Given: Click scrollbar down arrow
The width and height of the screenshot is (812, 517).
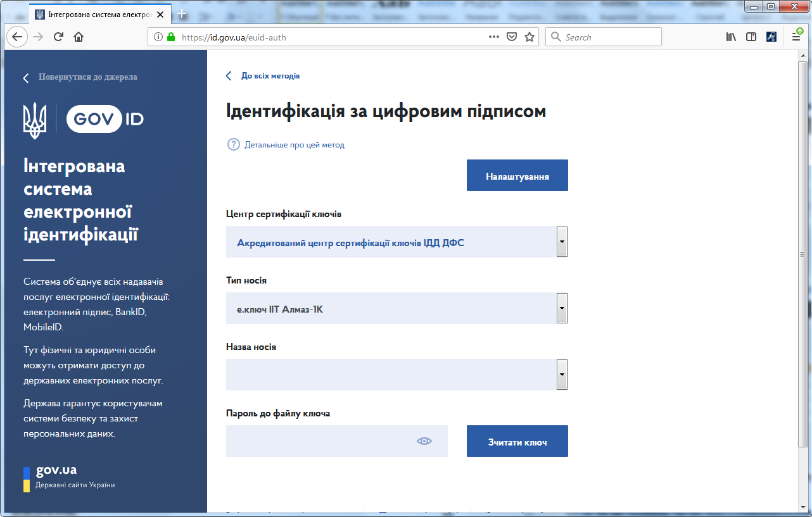Looking at the screenshot, I should 802,507.
